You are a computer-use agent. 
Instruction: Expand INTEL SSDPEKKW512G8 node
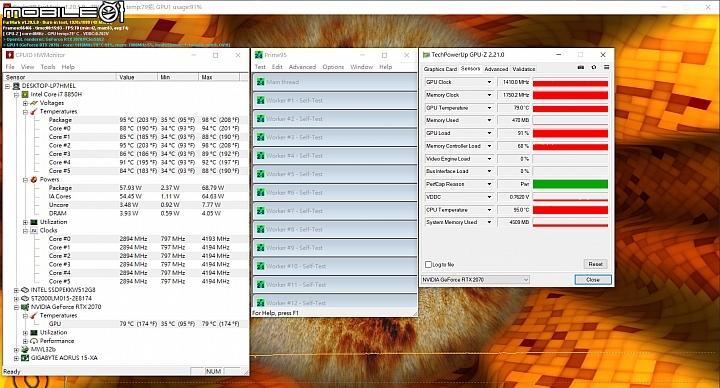click(x=17, y=290)
